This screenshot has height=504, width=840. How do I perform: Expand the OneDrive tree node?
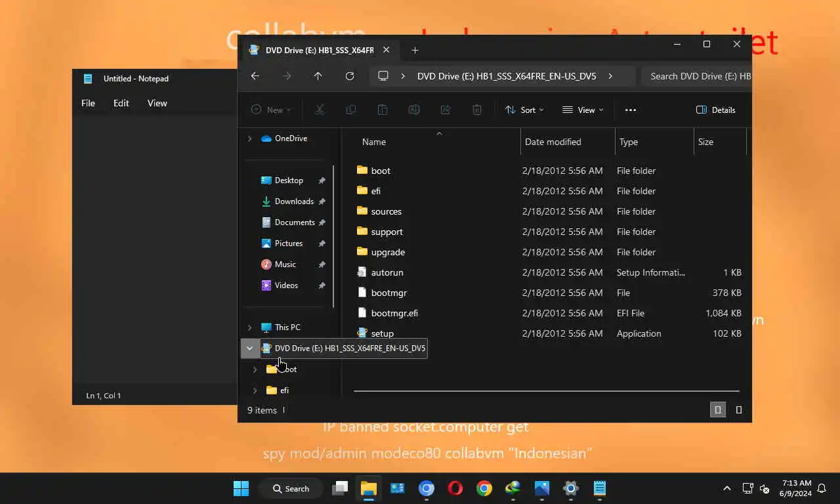coord(249,138)
